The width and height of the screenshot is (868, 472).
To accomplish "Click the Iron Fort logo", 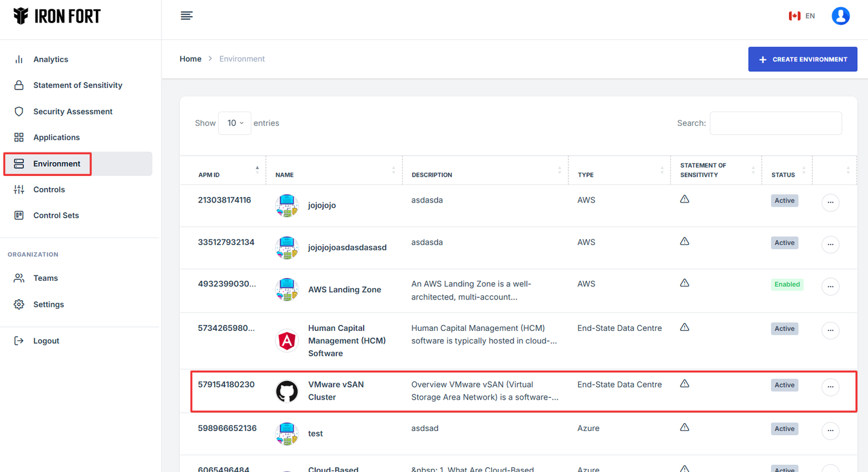I will pos(57,16).
